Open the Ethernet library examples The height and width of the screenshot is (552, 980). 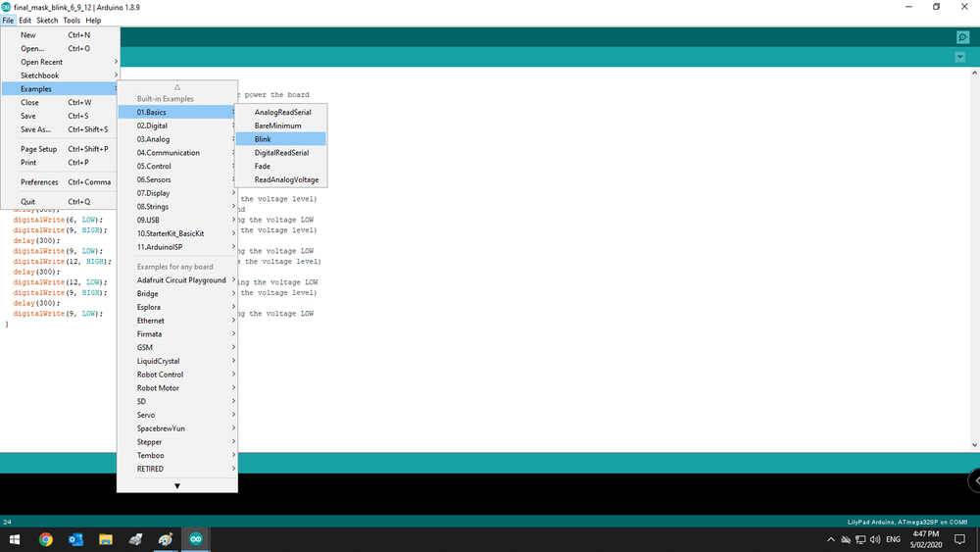(176, 321)
